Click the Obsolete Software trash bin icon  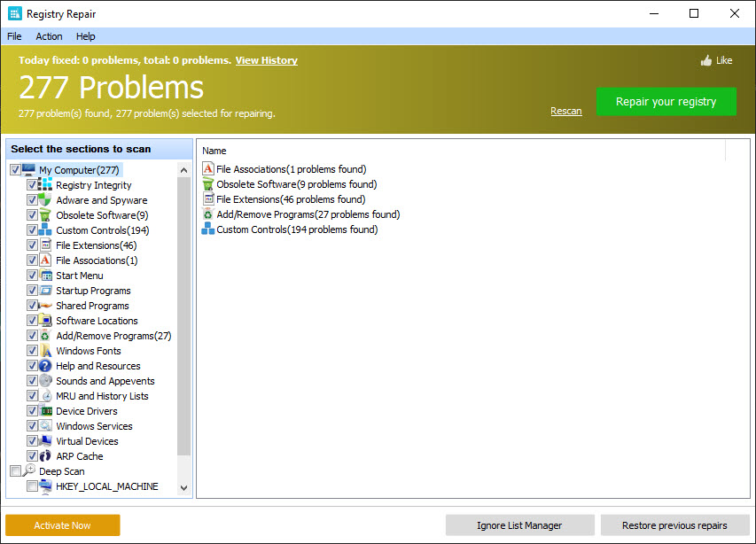point(44,215)
